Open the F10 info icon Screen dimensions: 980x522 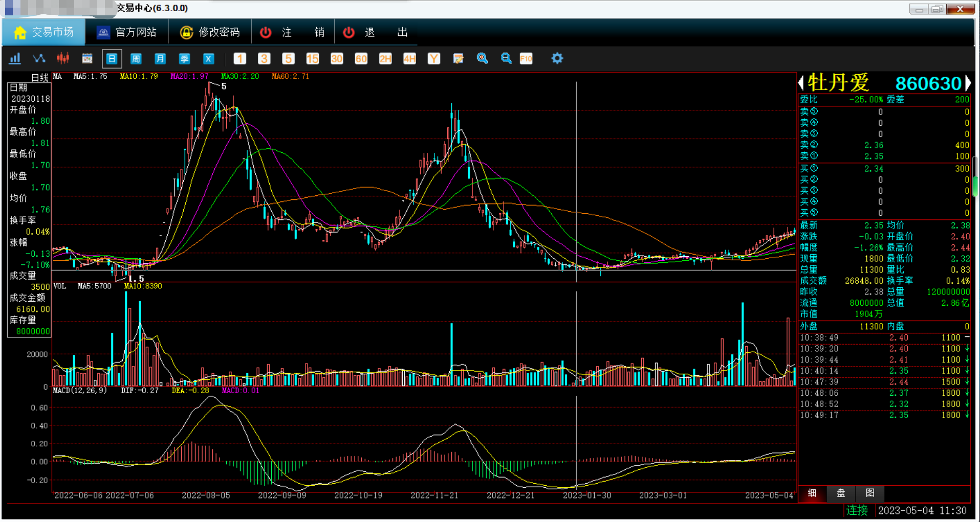click(526, 59)
